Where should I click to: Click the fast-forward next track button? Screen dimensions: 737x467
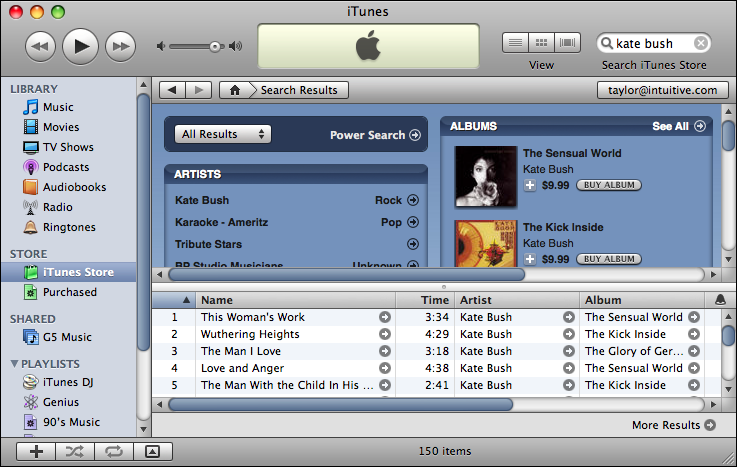pyautogui.click(x=121, y=46)
